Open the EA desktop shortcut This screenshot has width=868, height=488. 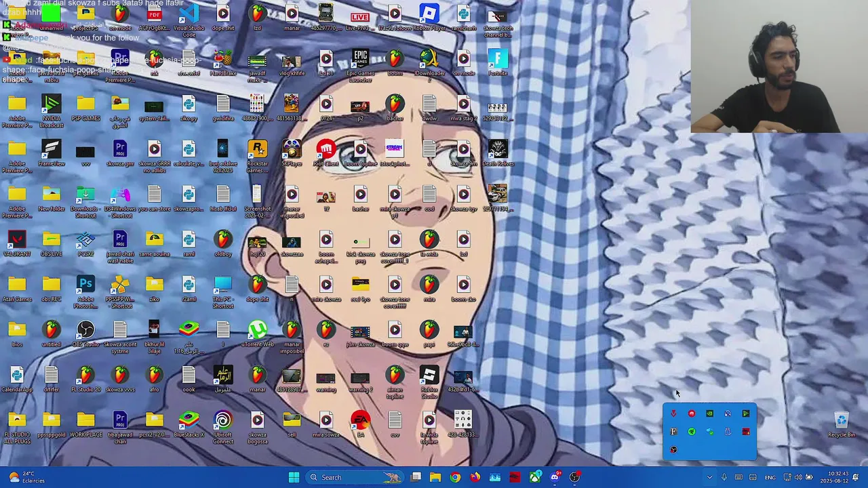pyautogui.click(x=360, y=425)
